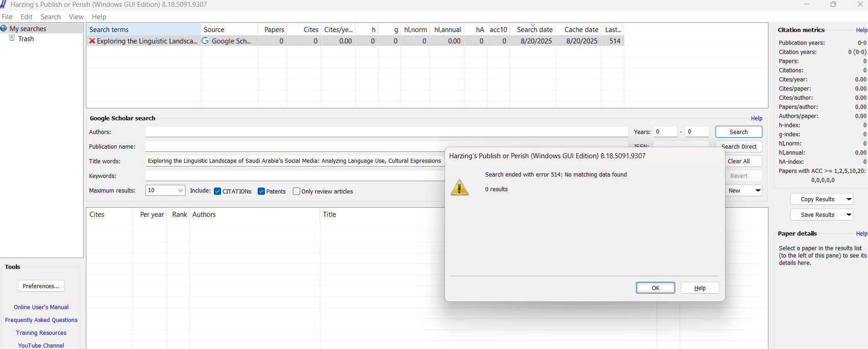Click the Authors input field
The width and height of the screenshot is (868, 349).
click(386, 132)
